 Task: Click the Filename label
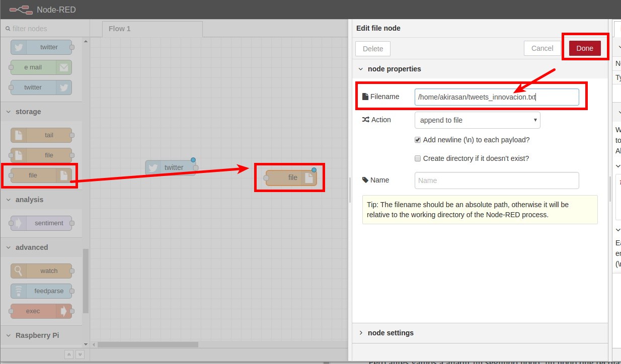pyautogui.click(x=380, y=97)
